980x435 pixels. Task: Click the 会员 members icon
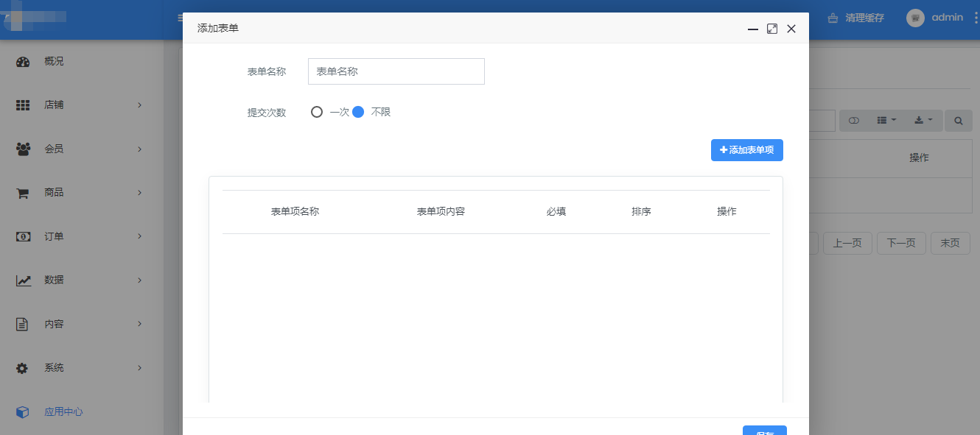pyautogui.click(x=23, y=149)
